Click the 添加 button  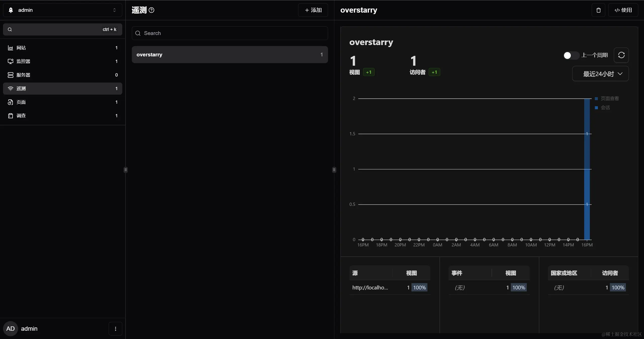pos(313,10)
